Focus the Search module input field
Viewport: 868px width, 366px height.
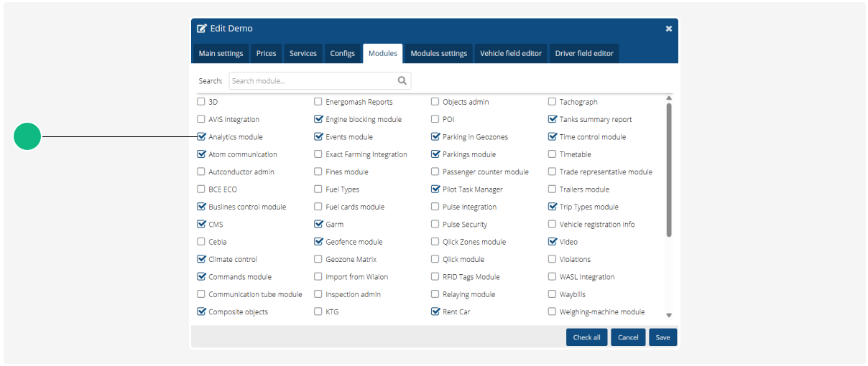tap(320, 81)
